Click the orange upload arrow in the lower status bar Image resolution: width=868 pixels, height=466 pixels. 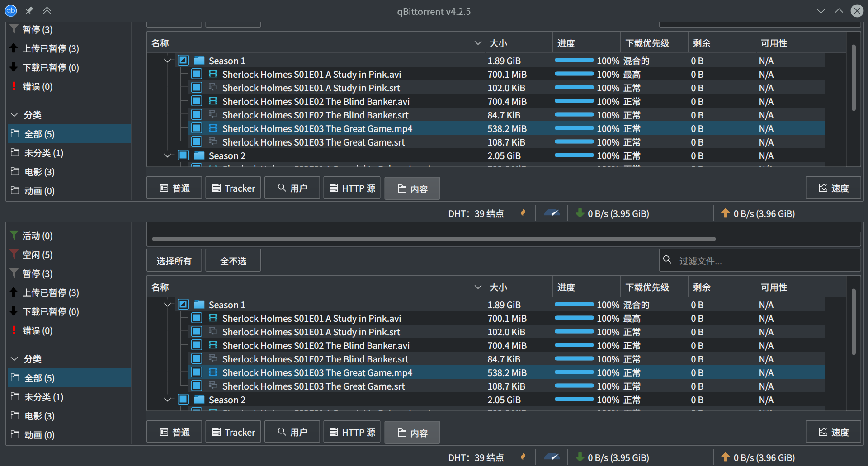coord(725,457)
